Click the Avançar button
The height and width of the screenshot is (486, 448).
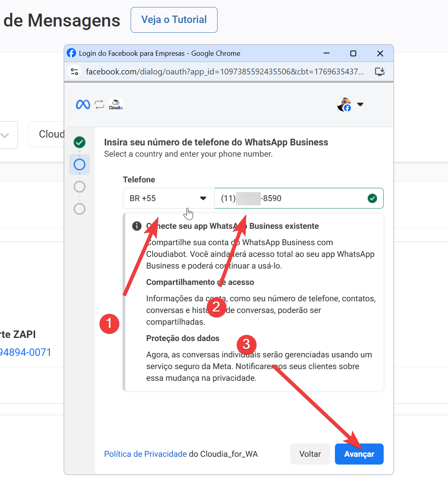[x=359, y=454]
